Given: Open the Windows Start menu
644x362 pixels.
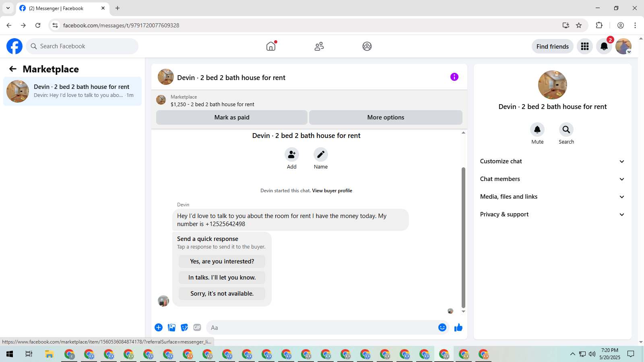Looking at the screenshot, I should pyautogui.click(x=10, y=354).
